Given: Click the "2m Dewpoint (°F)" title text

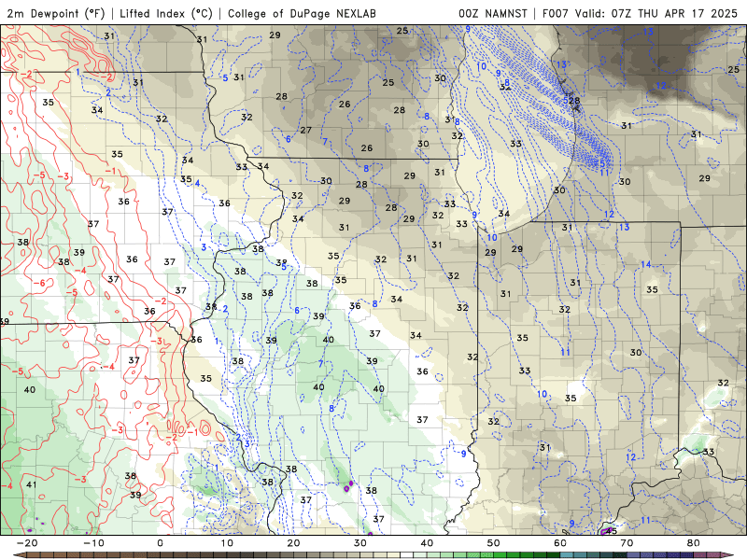Looking at the screenshot, I should point(56,13).
